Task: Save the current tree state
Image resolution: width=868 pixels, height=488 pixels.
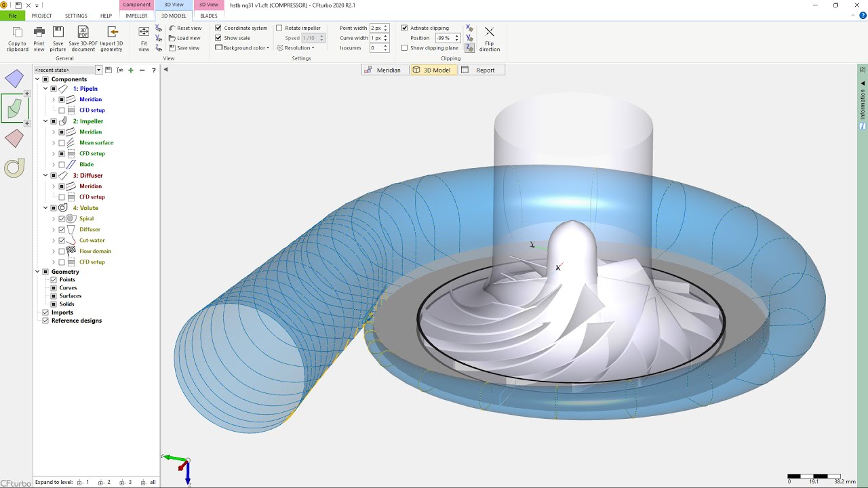Action: point(108,70)
